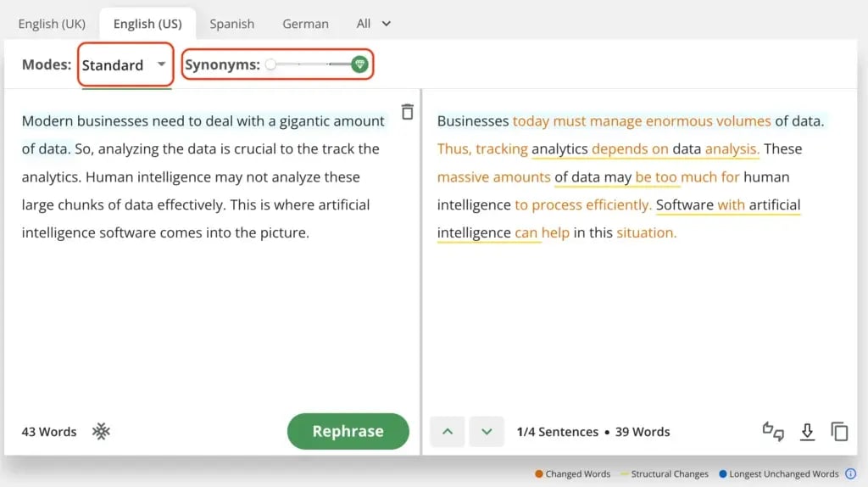Expand the All languages dropdown
868x487 pixels.
click(x=374, y=24)
